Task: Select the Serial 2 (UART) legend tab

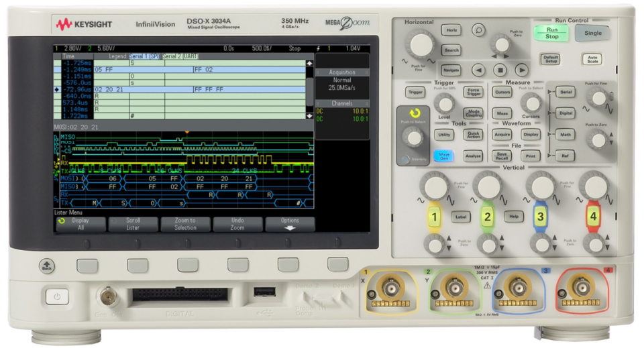Action: pos(180,56)
